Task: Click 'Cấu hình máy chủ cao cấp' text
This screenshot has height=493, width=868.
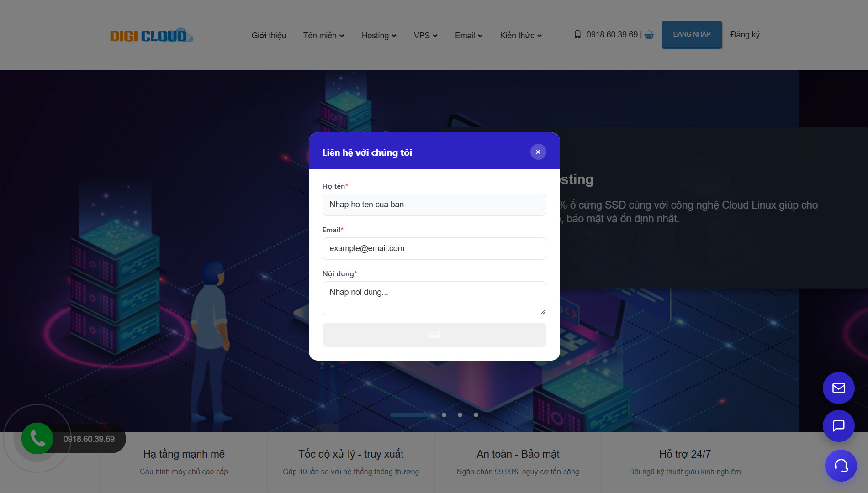Action: (x=184, y=472)
